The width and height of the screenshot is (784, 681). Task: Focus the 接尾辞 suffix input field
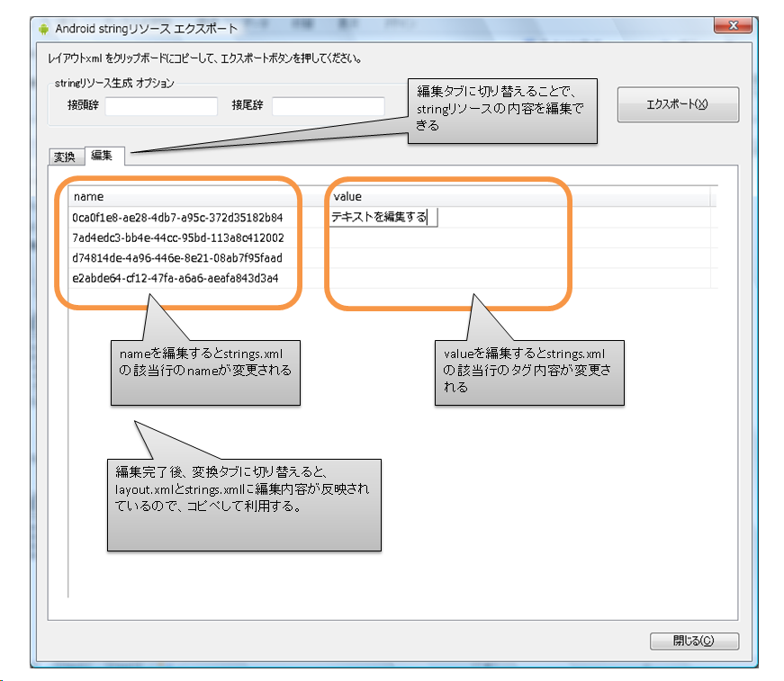tap(328, 106)
